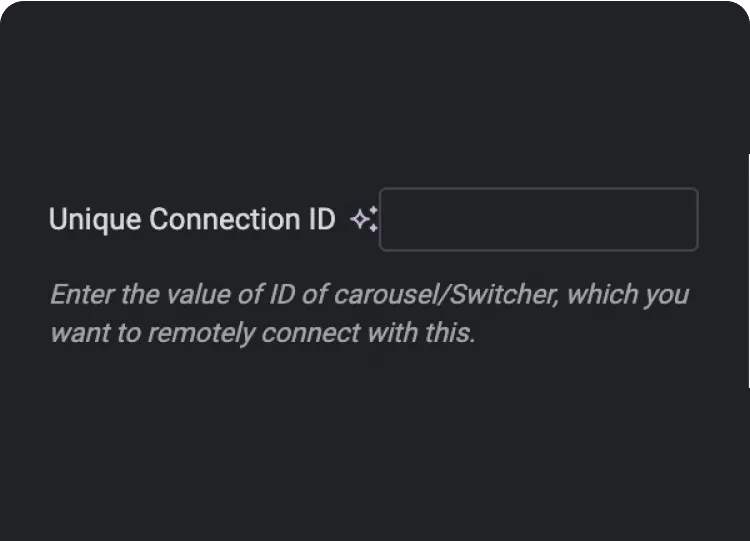Click the blank dark panel area above the label

pyautogui.click(x=373, y=96)
